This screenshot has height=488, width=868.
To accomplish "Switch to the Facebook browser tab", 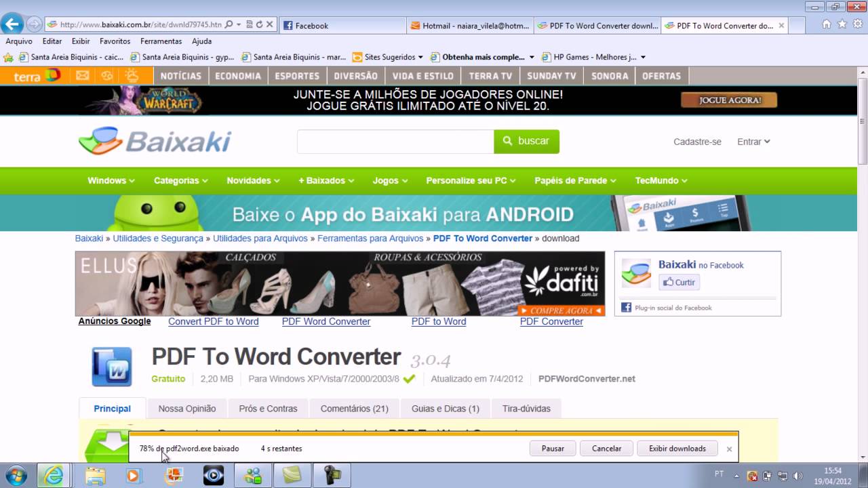I will click(342, 26).
